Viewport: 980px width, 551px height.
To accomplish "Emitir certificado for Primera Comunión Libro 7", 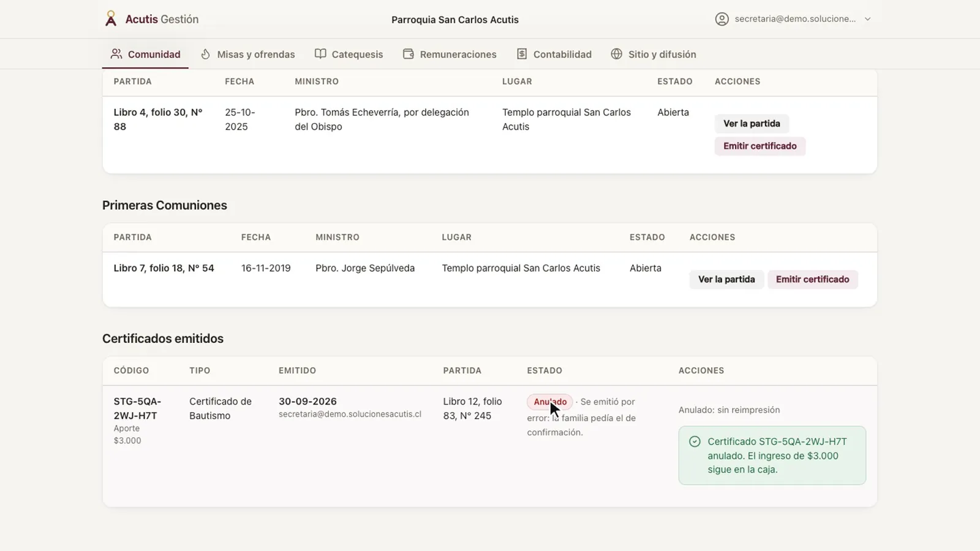I will pos(813,280).
